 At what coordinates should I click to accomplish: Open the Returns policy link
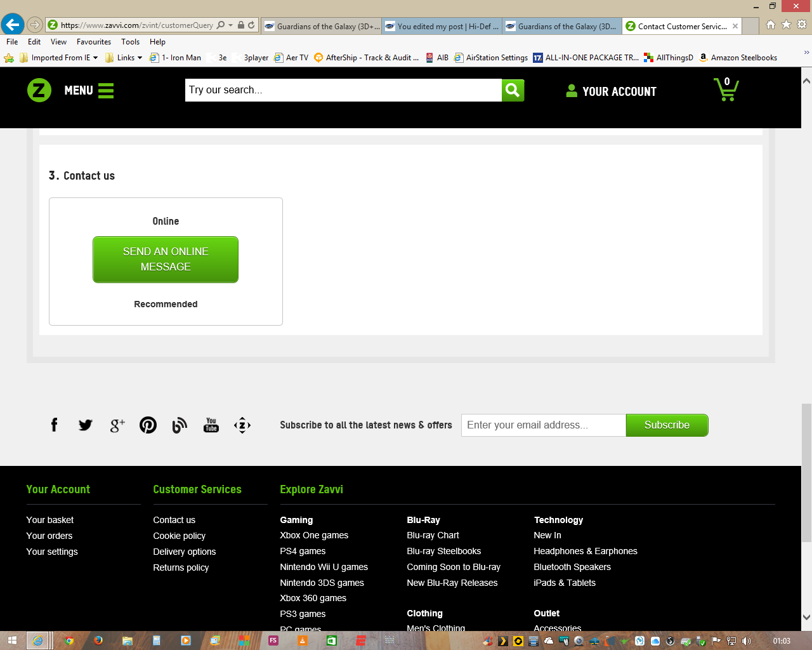point(181,567)
